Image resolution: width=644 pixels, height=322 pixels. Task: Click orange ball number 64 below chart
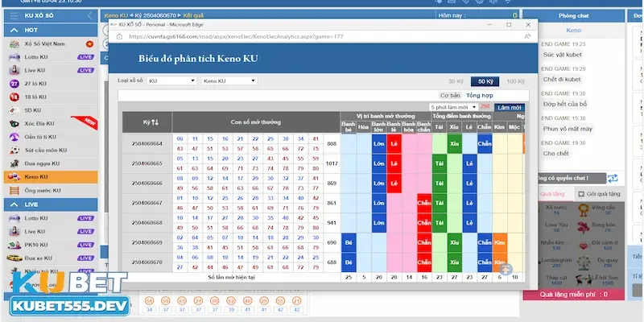149,301
